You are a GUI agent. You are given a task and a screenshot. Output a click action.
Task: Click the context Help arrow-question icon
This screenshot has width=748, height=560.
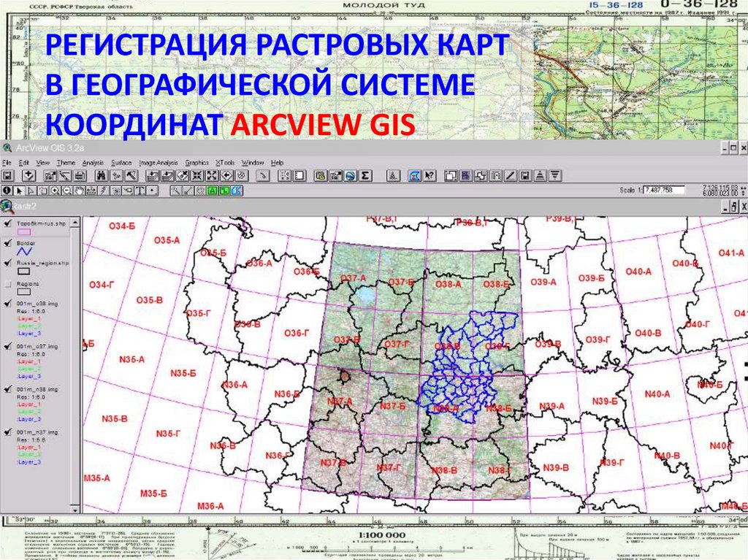coord(430,175)
